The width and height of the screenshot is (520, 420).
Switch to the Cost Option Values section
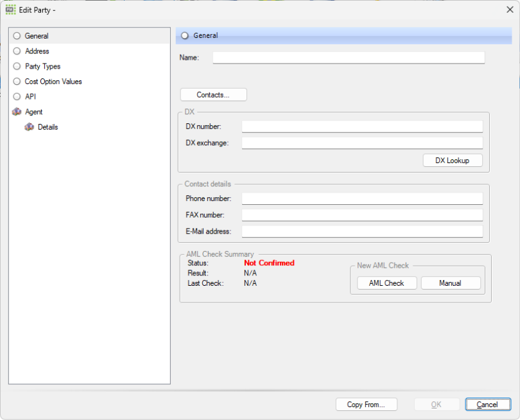pyautogui.click(x=56, y=82)
